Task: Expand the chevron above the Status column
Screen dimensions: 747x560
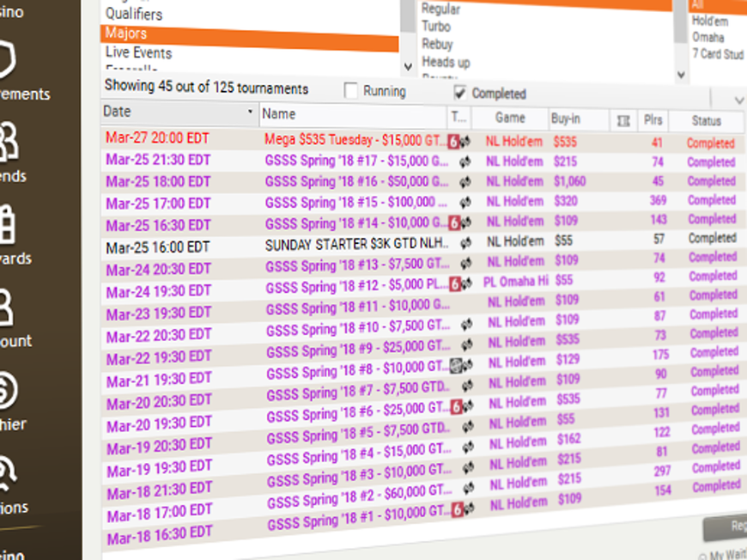Action: point(738,100)
